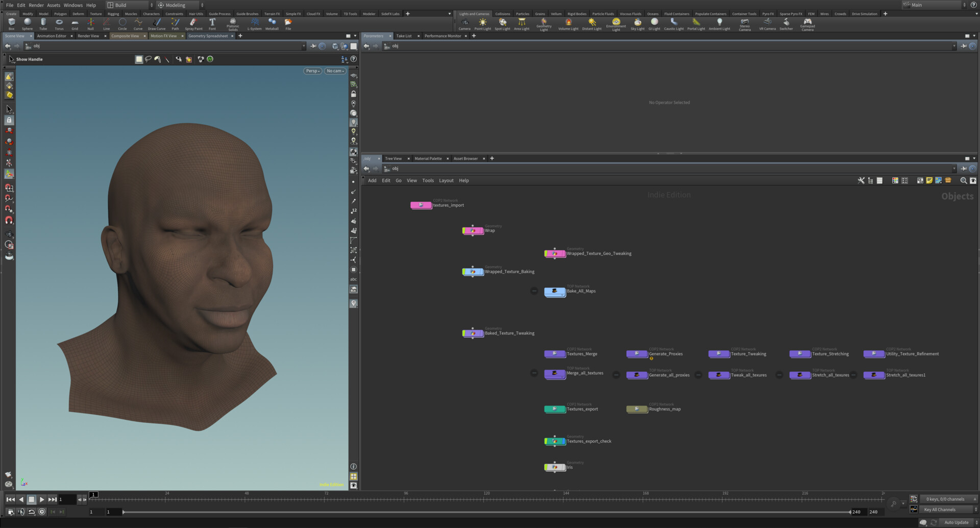The height and width of the screenshot is (528, 980).
Task: Select the Spray Paint shelf tool
Action: (193, 22)
